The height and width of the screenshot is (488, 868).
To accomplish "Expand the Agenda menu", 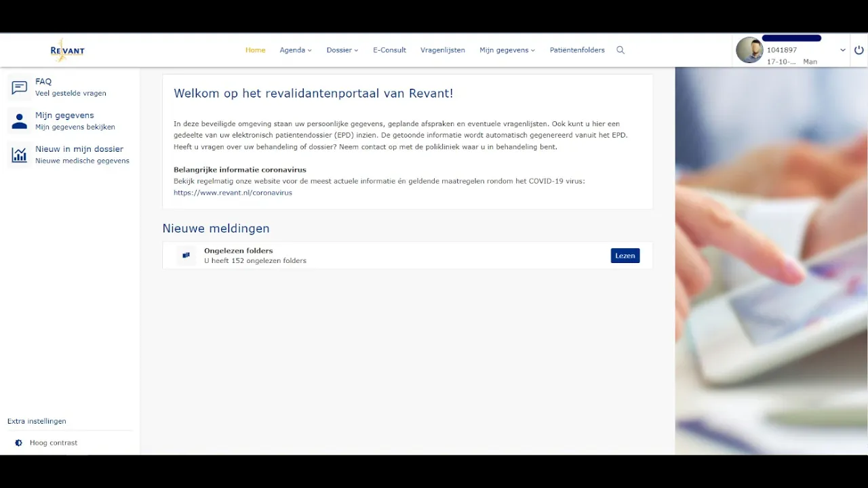I will (x=296, y=50).
